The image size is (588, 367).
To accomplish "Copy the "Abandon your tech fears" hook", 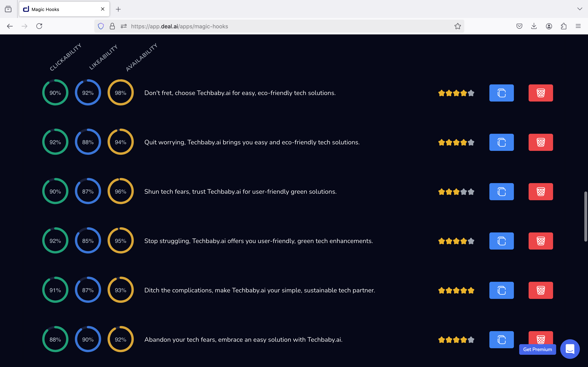I will [x=501, y=339].
